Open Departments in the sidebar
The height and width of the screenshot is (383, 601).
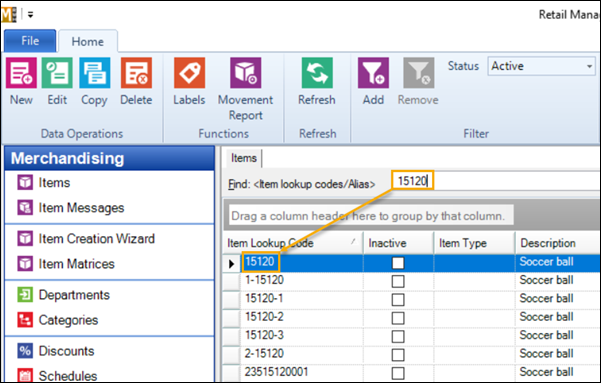pos(74,295)
